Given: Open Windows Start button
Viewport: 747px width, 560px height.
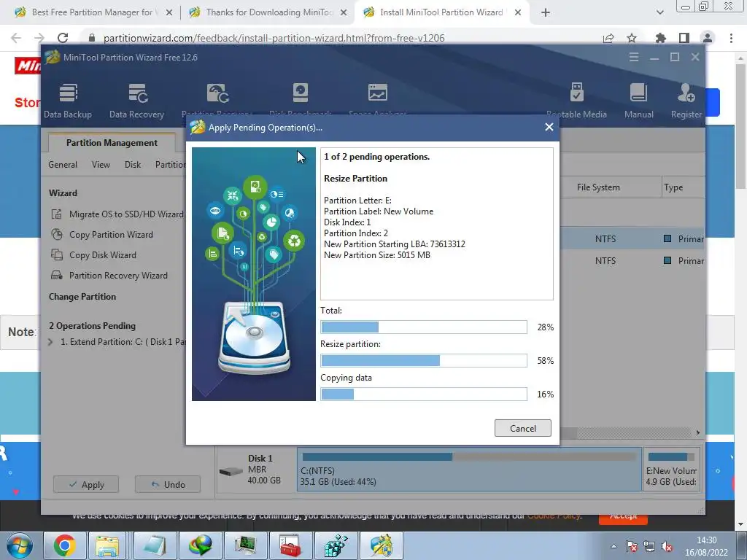Looking at the screenshot, I should 20,545.
